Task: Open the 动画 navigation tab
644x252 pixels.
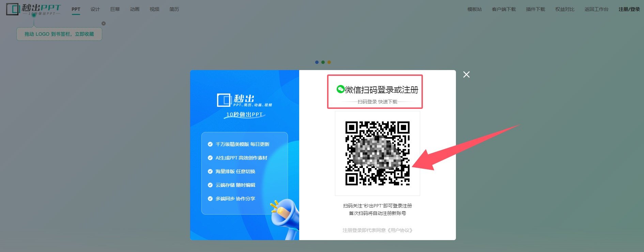Action: pyautogui.click(x=135, y=9)
